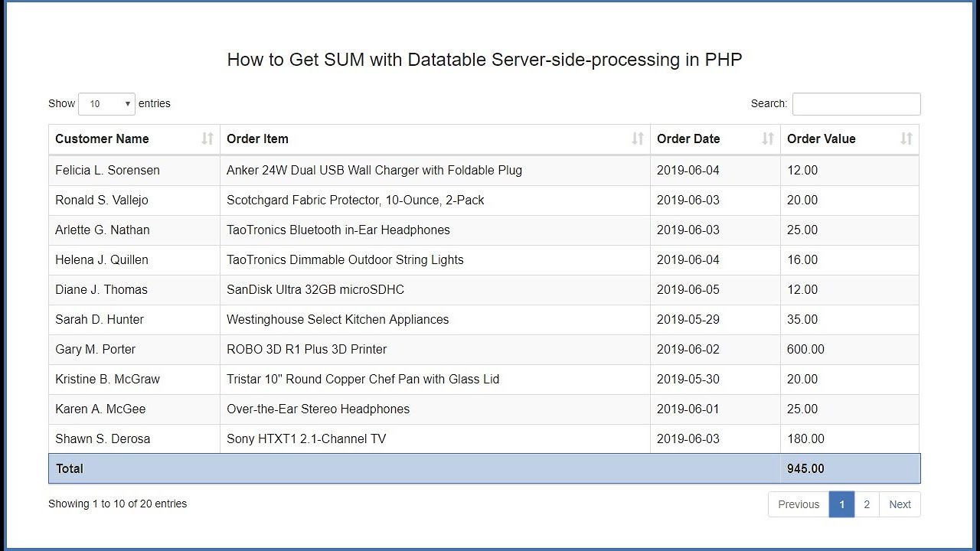Sort by Customer Name arrows icon
980x551 pixels.
pos(207,139)
